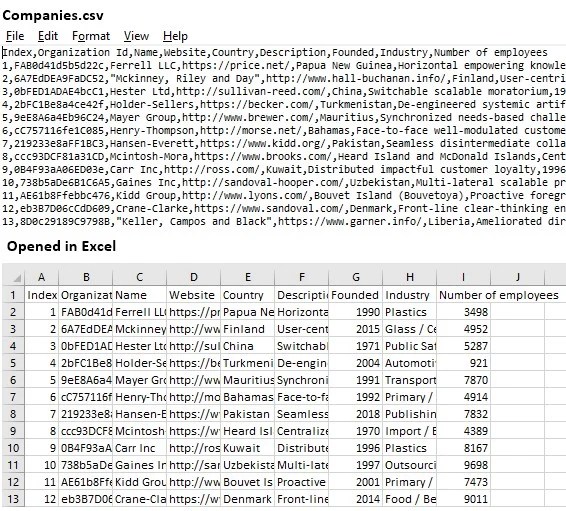Screen dimensions: 566x511
Task: Click the 'Gaines Inc' line in Notepad
Action: click(x=284, y=183)
